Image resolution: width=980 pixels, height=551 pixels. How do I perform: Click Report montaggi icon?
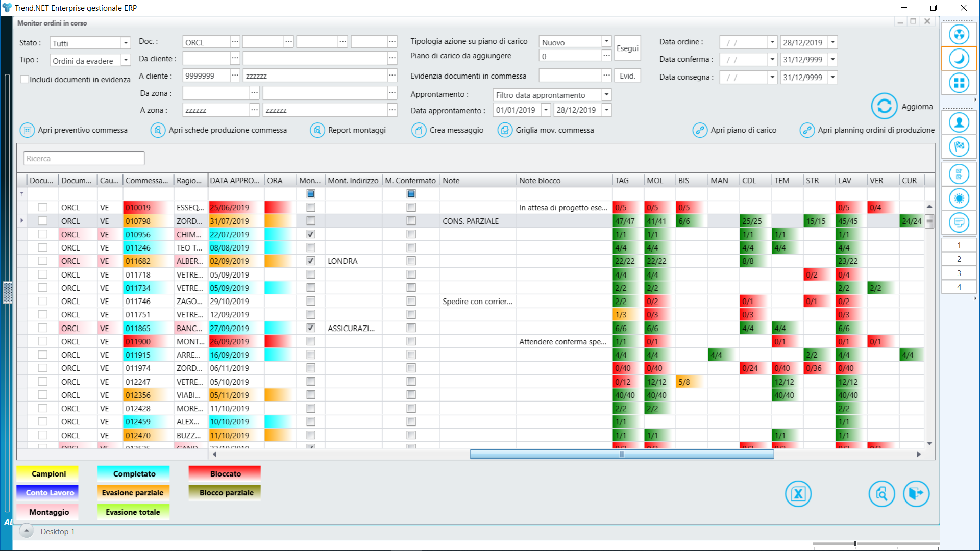pos(317,130)
